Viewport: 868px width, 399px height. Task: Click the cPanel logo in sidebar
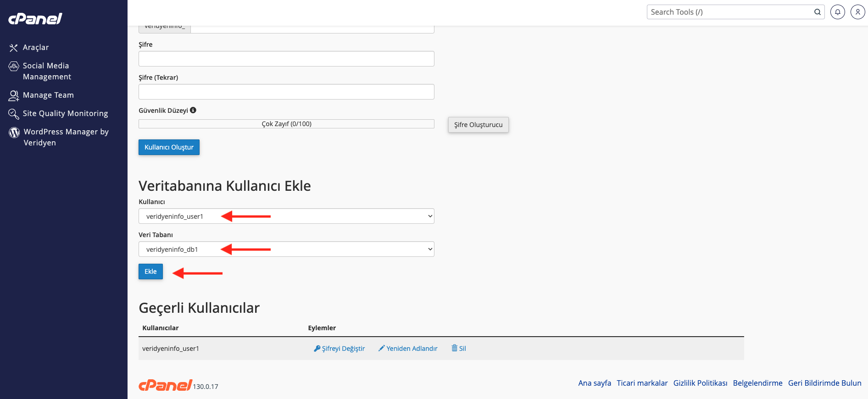(35, 18)
